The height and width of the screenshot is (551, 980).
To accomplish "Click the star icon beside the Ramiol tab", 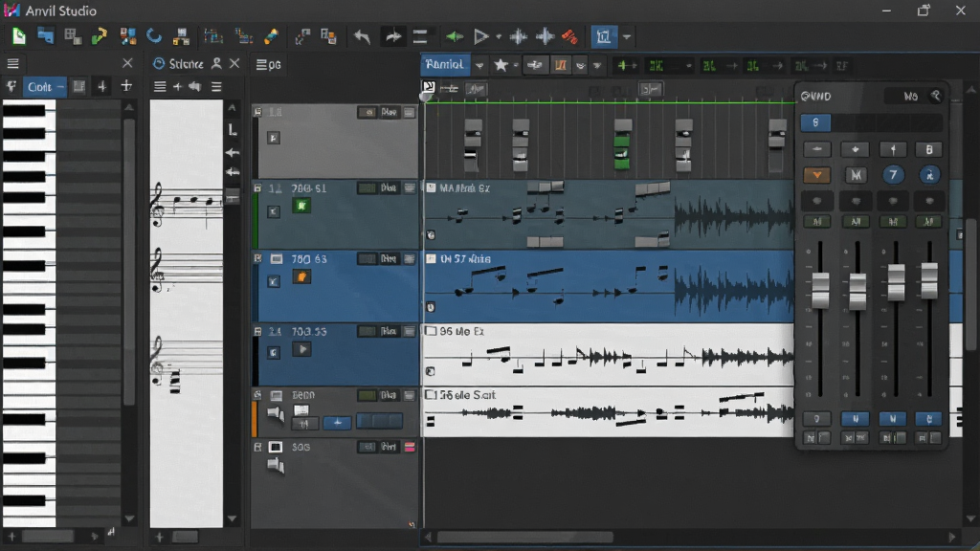I will pyautogui.click(x=501, y=65).
